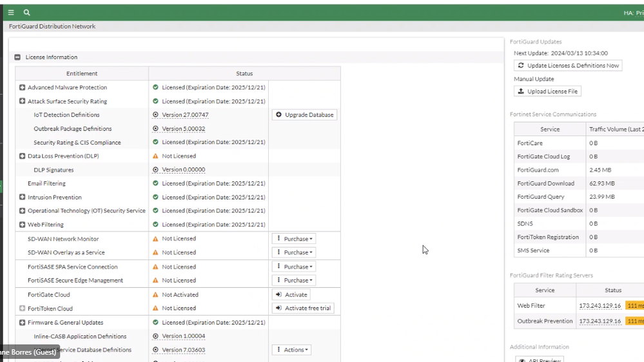Image resolution: width=644 pixels, height=362 pixels.
Task: Expand Operational Technology (OT) Security Service
Action: pos(22,210)
